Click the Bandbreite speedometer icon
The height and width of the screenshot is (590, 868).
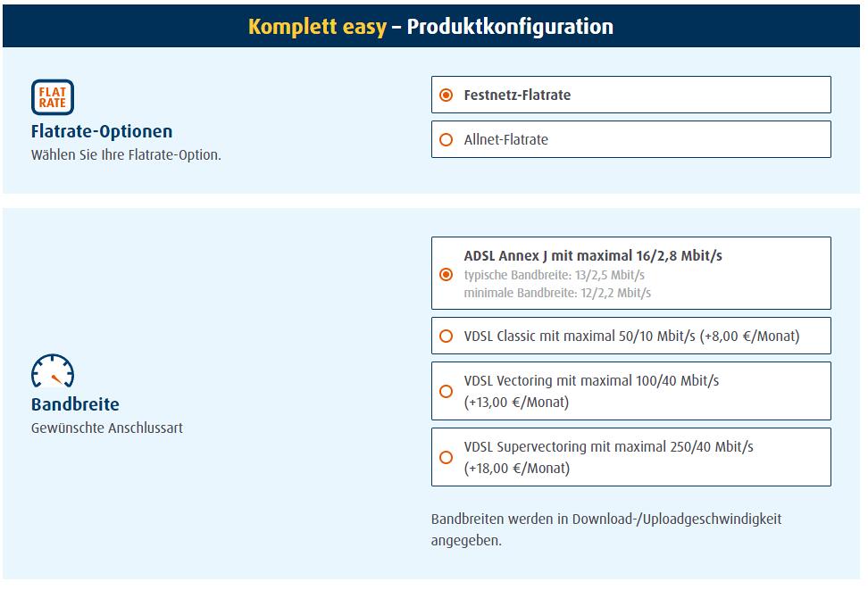53,371
